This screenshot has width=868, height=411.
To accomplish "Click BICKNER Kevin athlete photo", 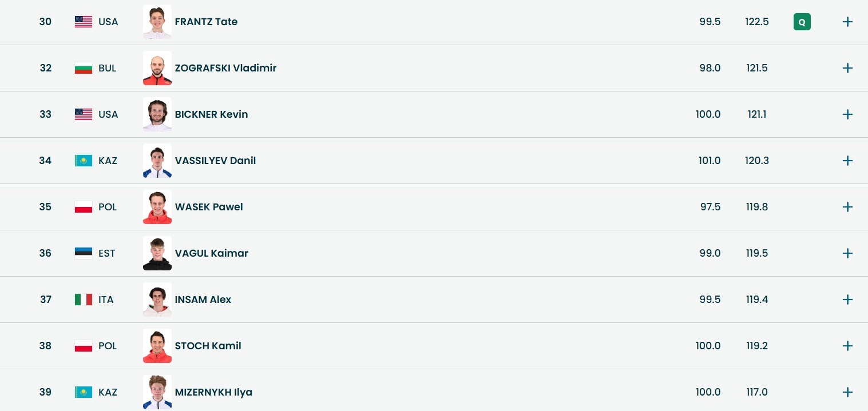I will 157,114.
